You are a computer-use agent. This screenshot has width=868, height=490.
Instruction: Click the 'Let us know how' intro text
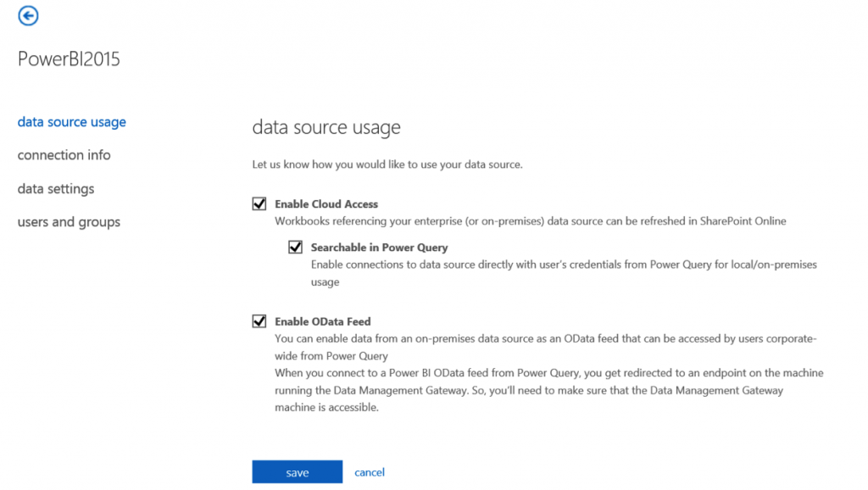387,164
